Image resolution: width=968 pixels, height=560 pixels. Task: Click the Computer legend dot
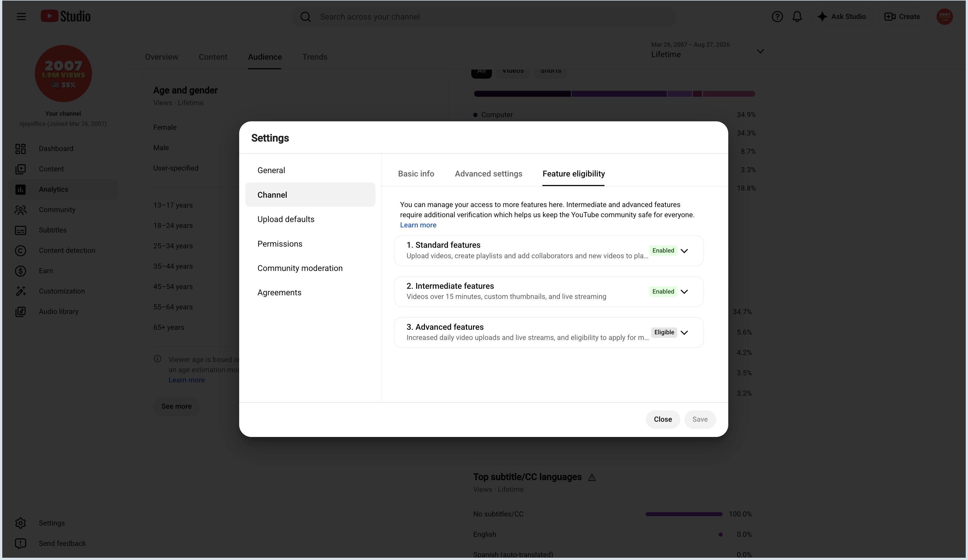pyautogui.click(x=475, y=115)
